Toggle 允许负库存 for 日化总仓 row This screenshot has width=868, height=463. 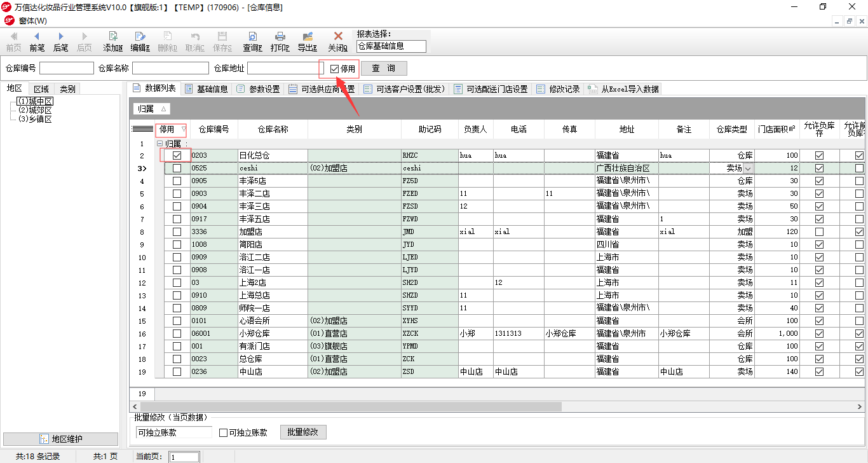pos(819,155)
